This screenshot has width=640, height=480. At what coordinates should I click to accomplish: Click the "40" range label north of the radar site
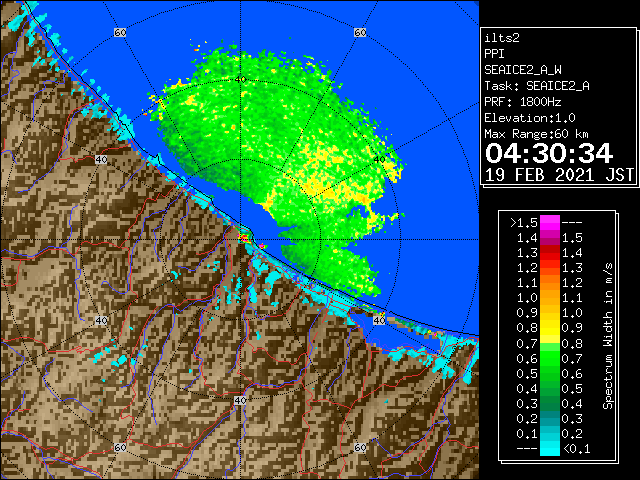pos(240,79)
